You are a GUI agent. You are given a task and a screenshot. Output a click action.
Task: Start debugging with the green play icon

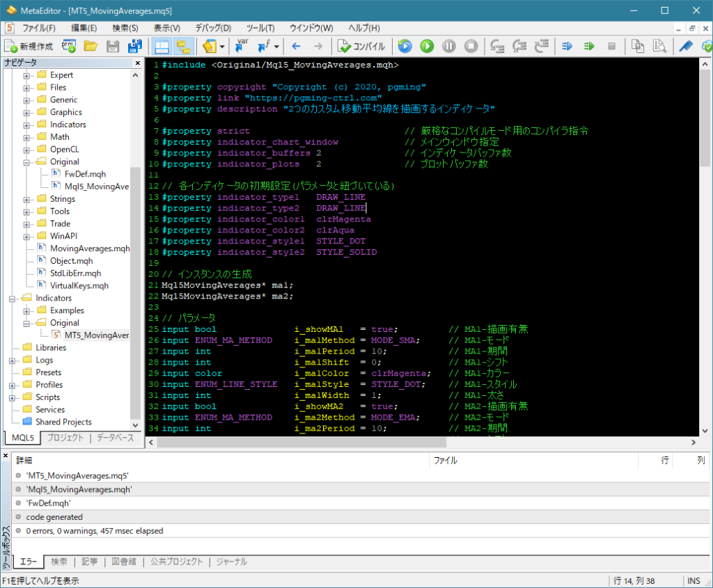[428, 47]
